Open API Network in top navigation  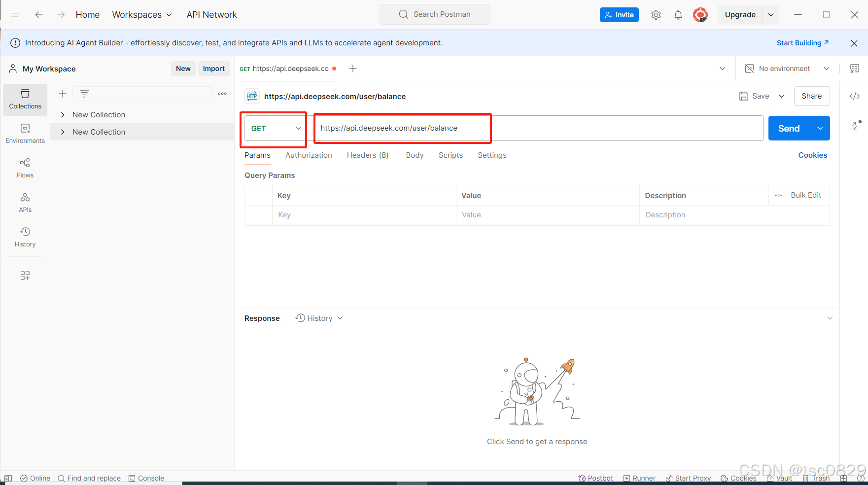click(211, 15)
